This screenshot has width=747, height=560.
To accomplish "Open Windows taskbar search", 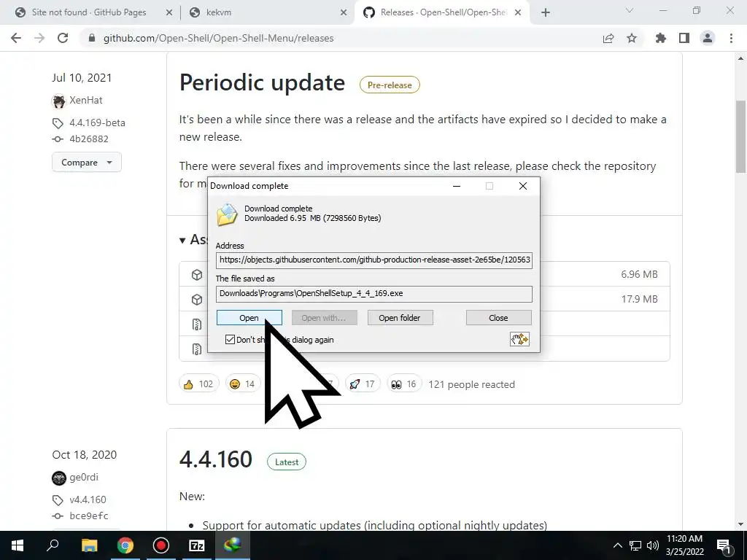I will point(53,545).
